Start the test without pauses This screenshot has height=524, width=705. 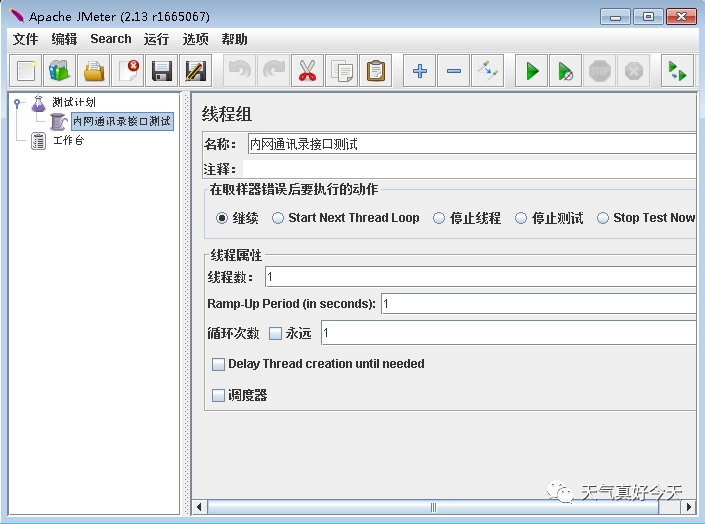pyautogui.click(x=566, y=71)
